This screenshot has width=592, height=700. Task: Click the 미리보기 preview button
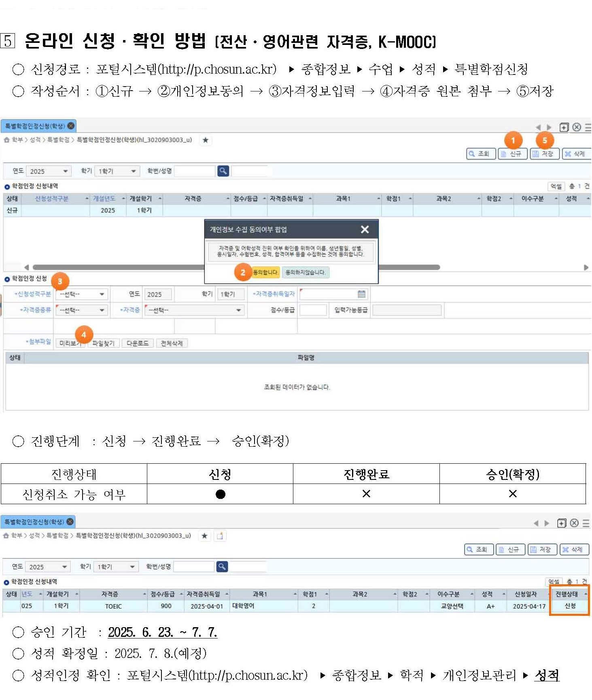tap(70, 344)
